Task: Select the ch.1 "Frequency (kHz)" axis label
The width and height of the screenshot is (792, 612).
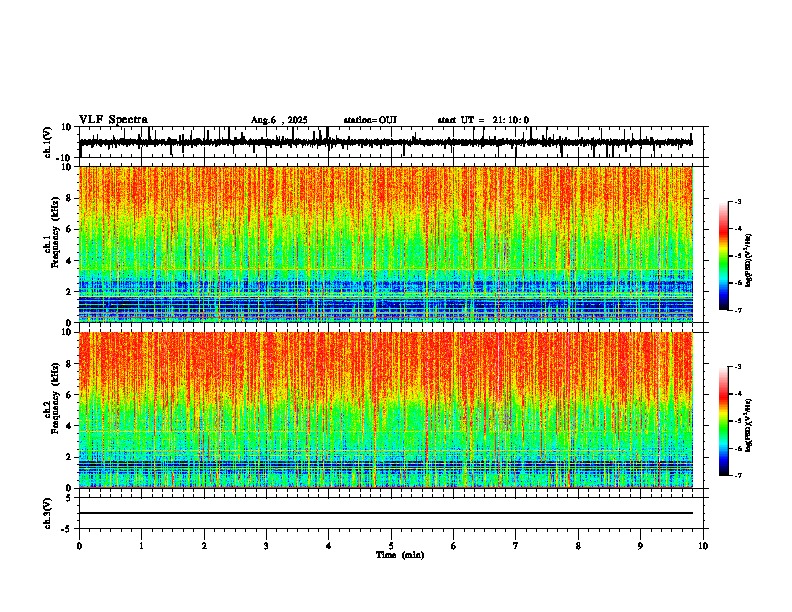Action: pyautogui.click(x=56, y=233)
